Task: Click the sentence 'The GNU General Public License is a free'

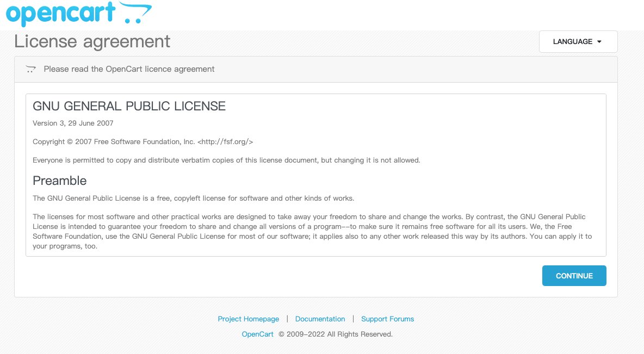Action: [193, 198]
